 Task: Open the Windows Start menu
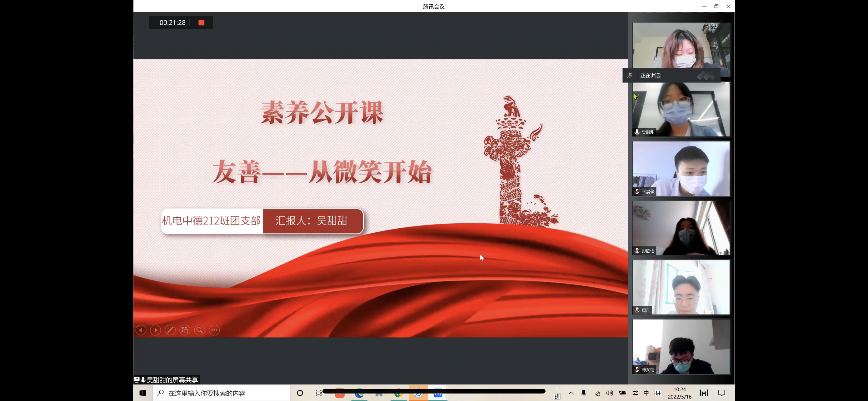(x=143, y=393)
